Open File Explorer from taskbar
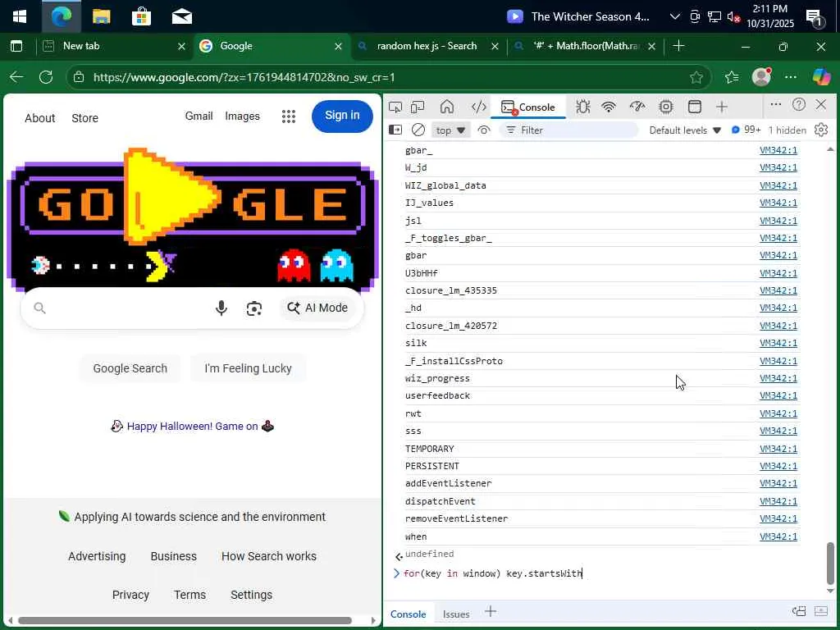Viewport: 840px width, 630px height. coord(101,16)
